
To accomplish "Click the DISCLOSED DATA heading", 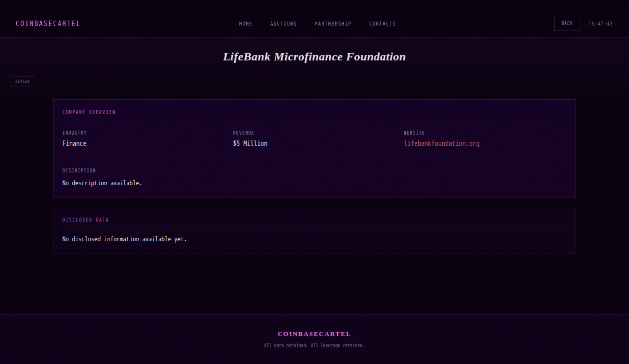I will [x=86, y=220].
